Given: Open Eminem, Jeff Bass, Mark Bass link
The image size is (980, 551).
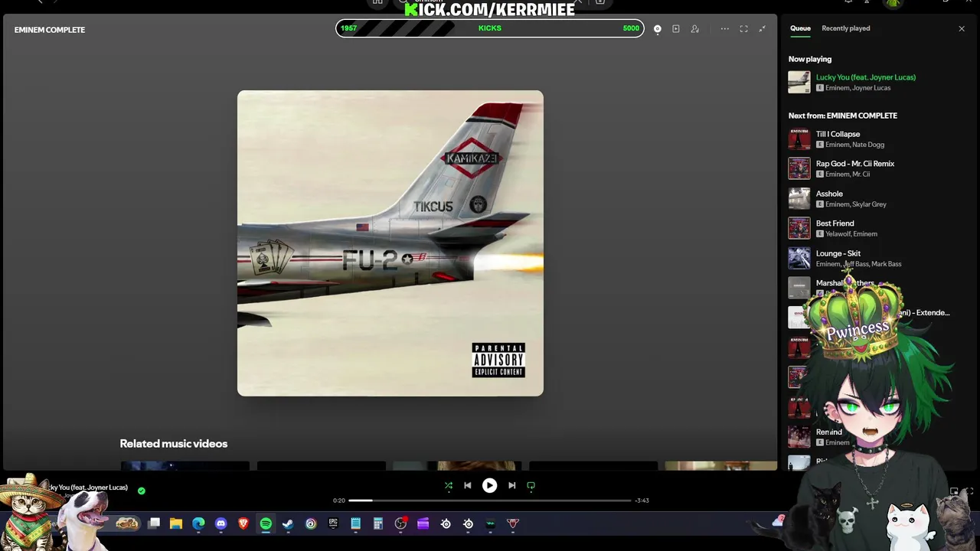Looking at the screenshot, I should [858, 264].
